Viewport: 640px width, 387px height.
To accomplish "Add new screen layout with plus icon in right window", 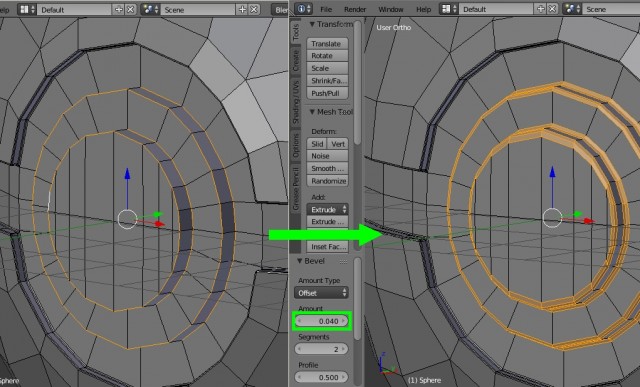I will pyautogui.click(x=541, y=9).
